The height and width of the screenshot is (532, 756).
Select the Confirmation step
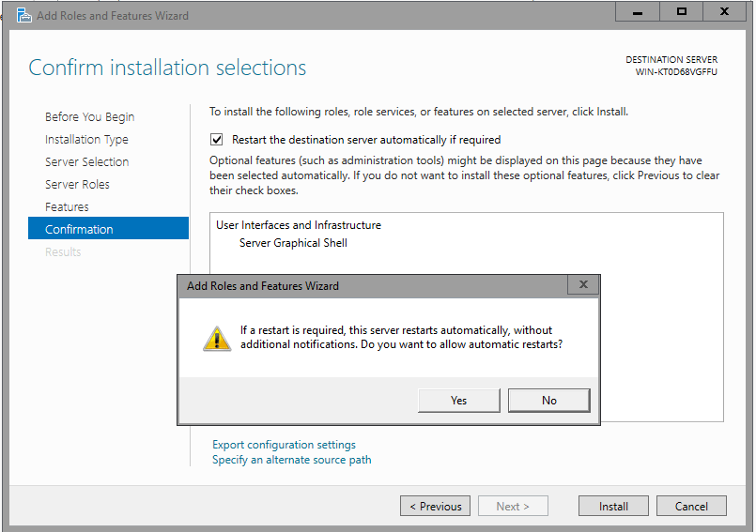click(x=79, y=230)
